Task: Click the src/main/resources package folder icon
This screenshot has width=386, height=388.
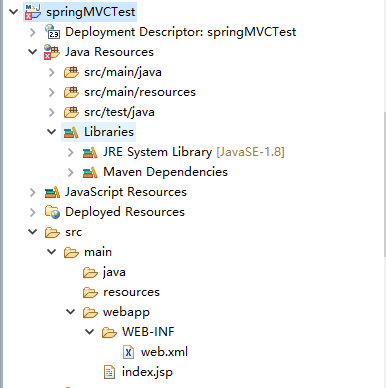Action: 71,92
